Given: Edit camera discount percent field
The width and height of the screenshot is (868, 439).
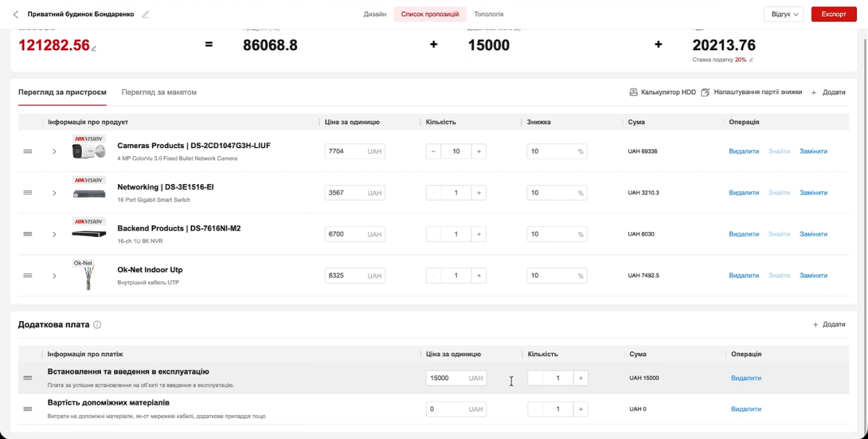Looking at the screenshot, I should 557,151.
